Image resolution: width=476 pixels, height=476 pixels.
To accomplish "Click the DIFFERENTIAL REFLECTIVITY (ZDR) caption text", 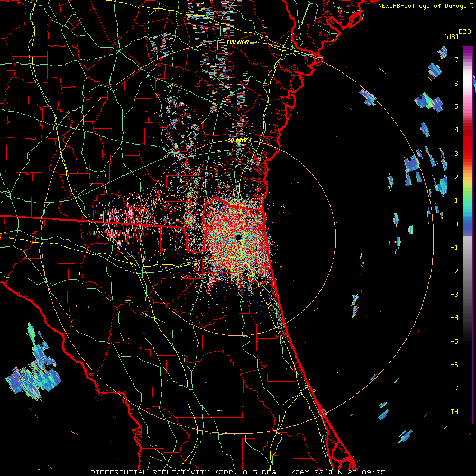I will click(165, 472).
